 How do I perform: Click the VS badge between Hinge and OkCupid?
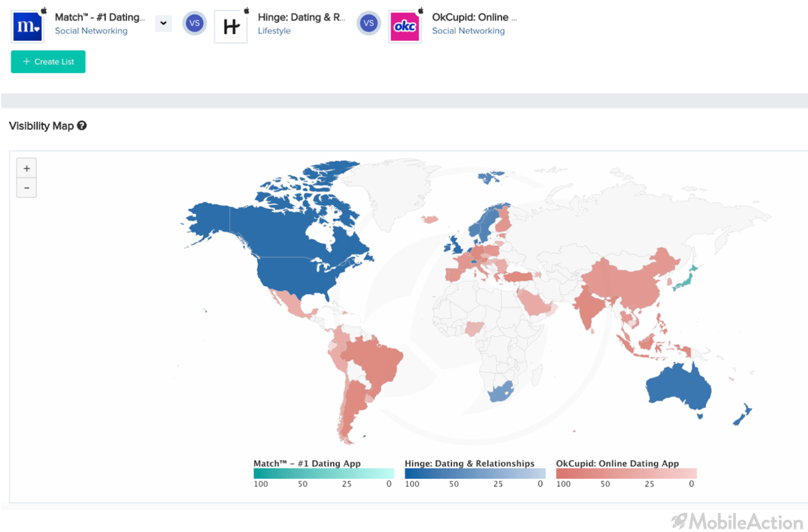pos(369,23)
